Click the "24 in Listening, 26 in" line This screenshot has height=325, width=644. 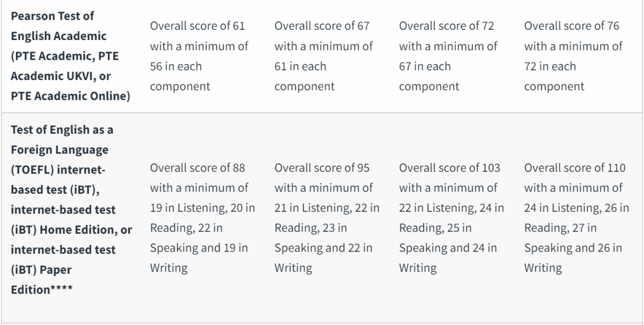click(577, 208)
